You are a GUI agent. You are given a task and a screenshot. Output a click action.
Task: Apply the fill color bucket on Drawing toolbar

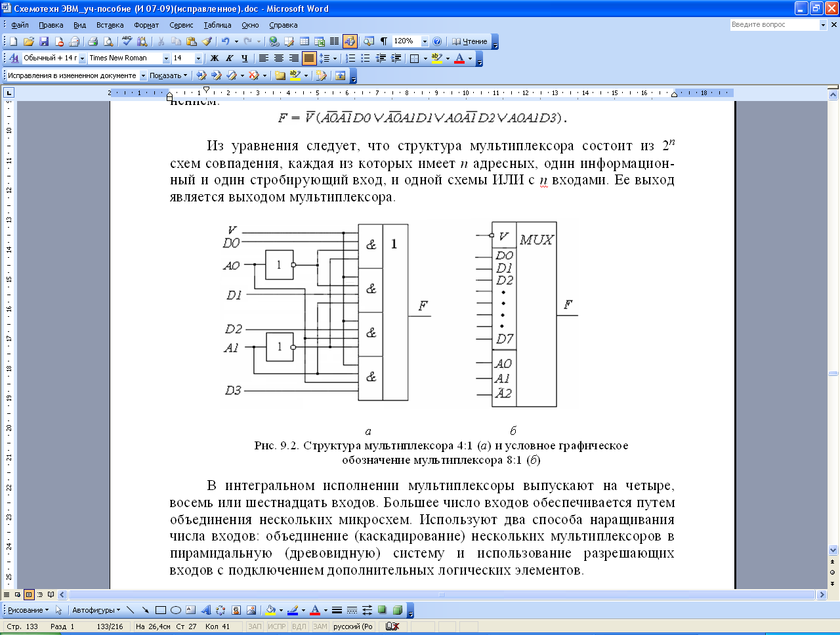pos(270,610)
